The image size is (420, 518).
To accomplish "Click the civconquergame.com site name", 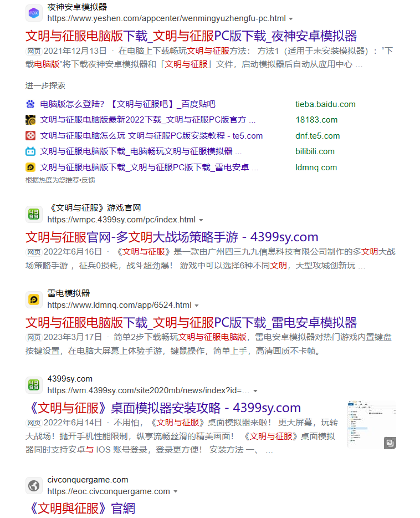I will (88, 480).
